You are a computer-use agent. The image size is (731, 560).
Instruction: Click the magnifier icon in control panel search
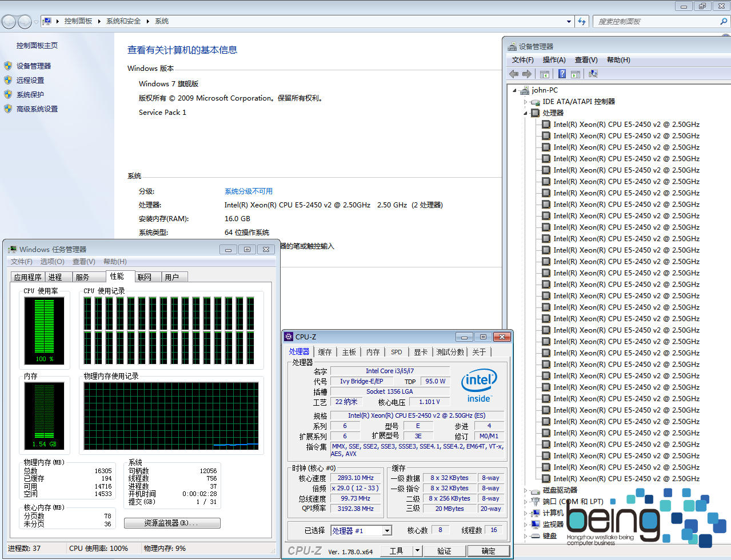point(724,21)
